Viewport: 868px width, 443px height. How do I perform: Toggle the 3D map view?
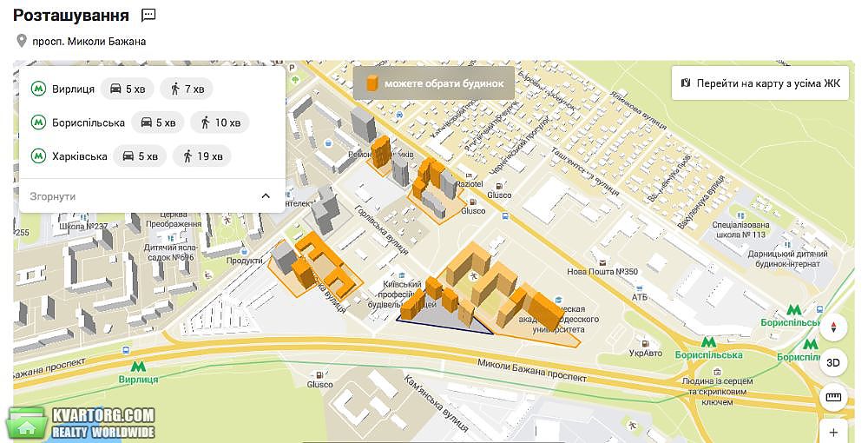click(833, 363)
